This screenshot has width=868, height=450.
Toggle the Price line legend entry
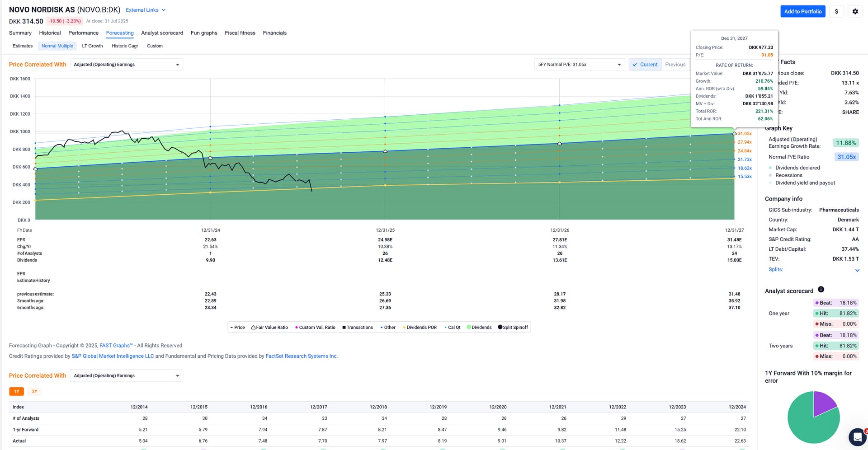click(x=237, y=328)
